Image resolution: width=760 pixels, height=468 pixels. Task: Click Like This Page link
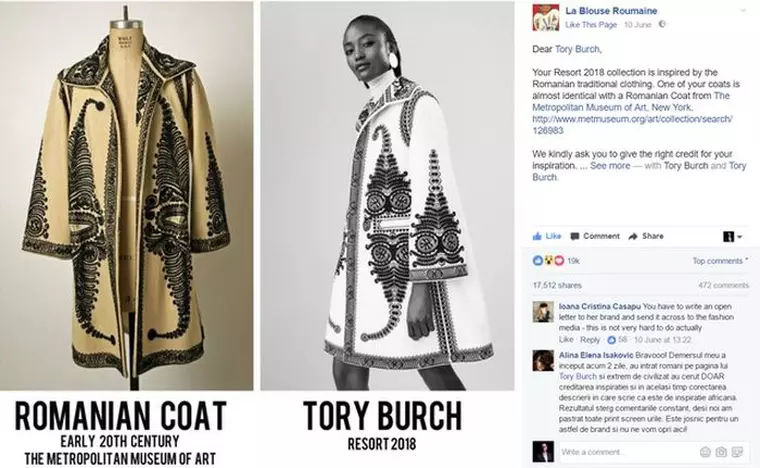coord(592,23)
